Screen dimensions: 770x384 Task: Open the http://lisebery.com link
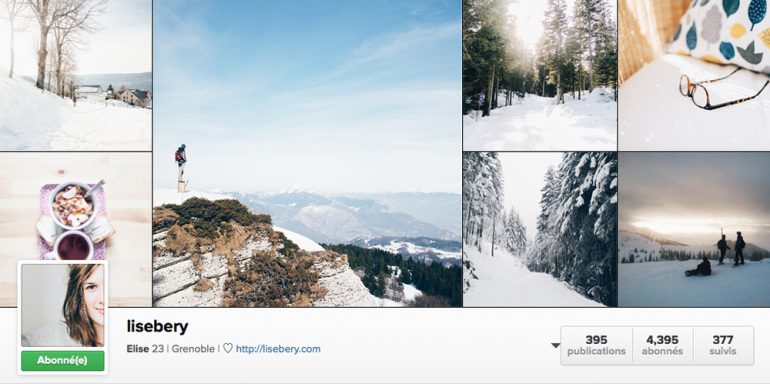tap(278, 349)
